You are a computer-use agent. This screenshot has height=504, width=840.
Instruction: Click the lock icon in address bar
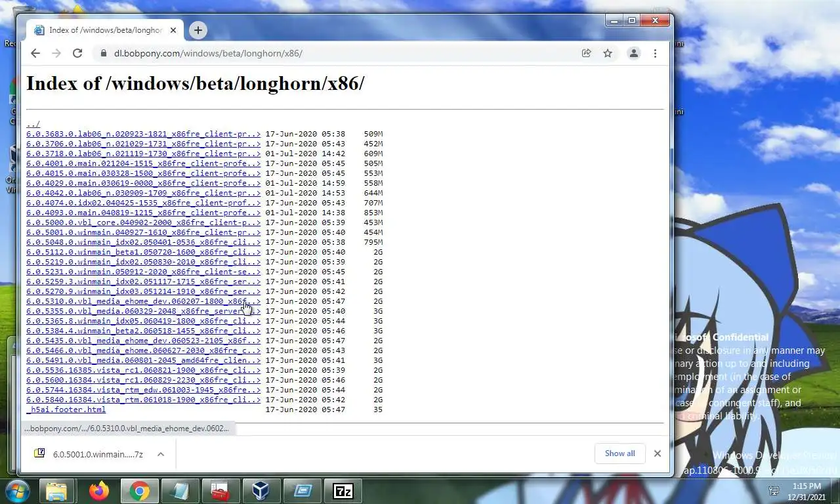[x=103, y=53]
